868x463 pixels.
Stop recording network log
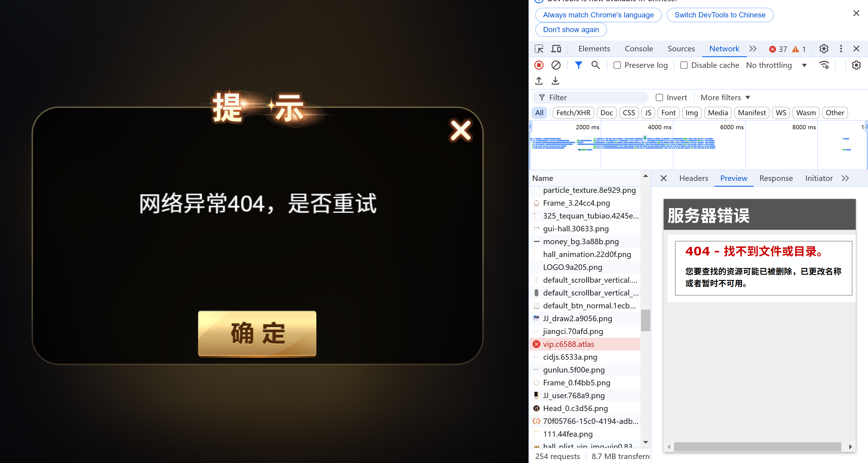click(x=539, y=65)
